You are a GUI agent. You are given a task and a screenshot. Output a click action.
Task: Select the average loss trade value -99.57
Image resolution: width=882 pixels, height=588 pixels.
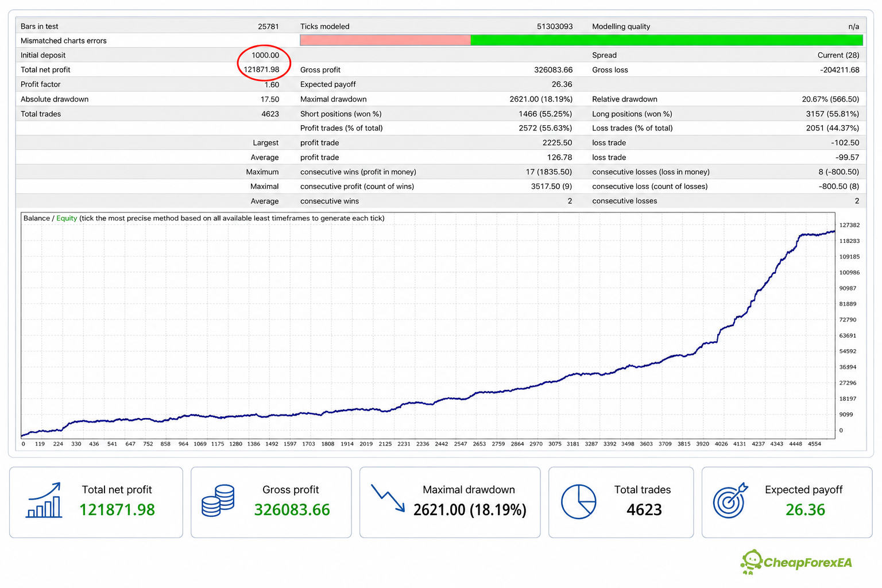(x=848, y=157)
